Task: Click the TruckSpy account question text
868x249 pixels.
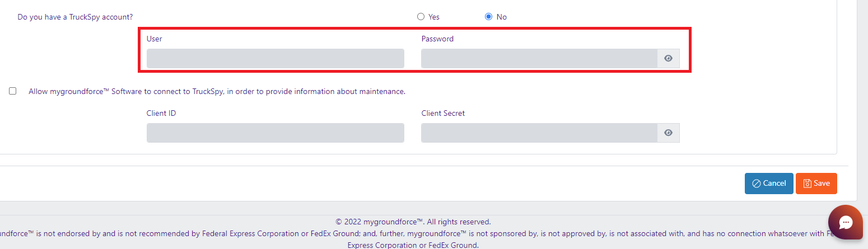Action: (x=76, y=17)
